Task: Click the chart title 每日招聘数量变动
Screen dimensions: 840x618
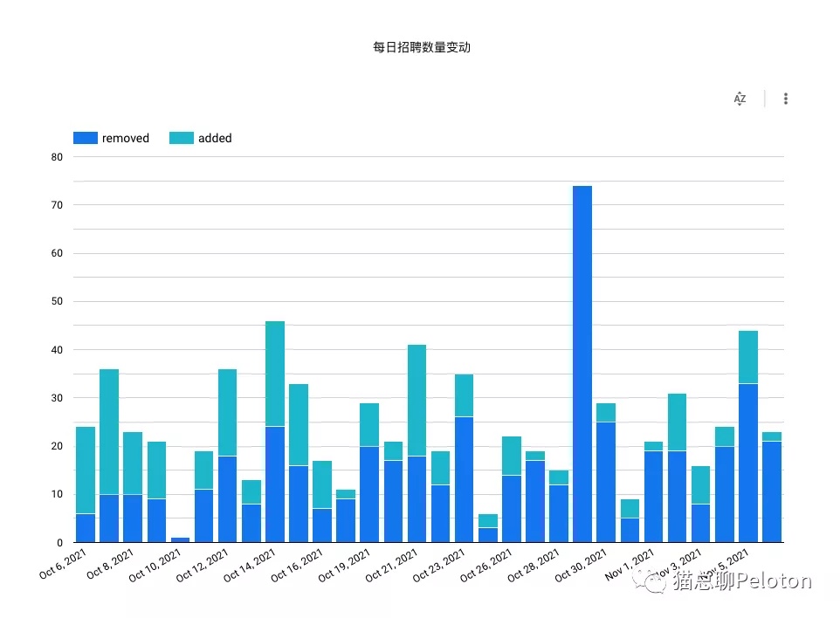Action: pyautogui.click(x=422, y=47)
